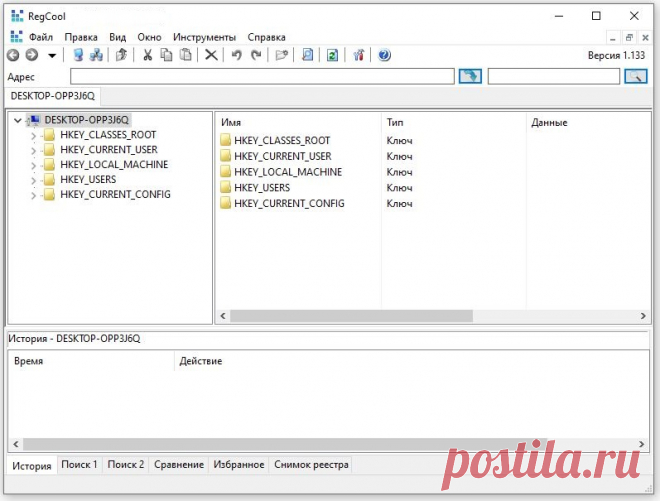Image resolution: width=660 pixels, height=501 pixels.
Task: Switch to the Поиск 2 tab
Action: [125, 464]
